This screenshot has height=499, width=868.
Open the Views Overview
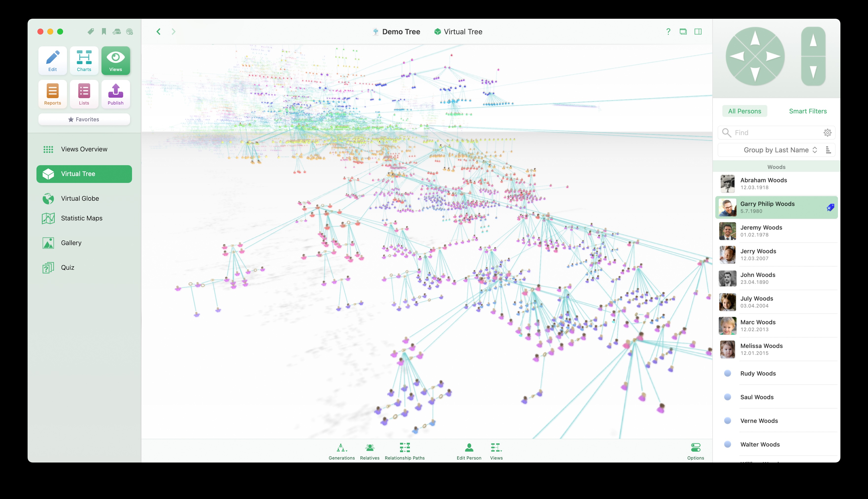[84, 149]
